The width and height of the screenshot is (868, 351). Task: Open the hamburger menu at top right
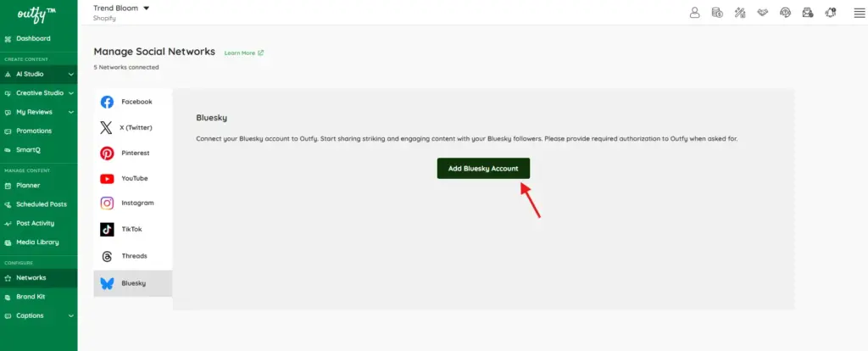coord(860,13)
